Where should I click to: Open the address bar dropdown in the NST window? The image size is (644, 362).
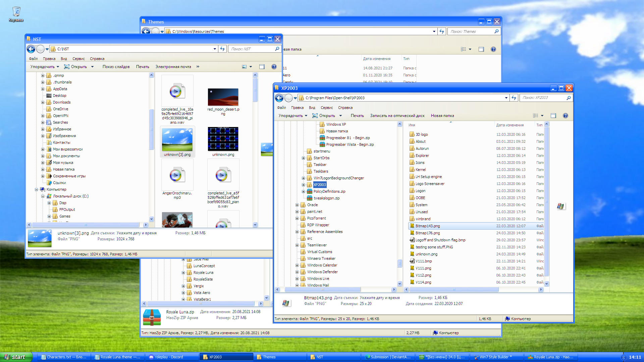pyautogui.click(x=215, y=49)
